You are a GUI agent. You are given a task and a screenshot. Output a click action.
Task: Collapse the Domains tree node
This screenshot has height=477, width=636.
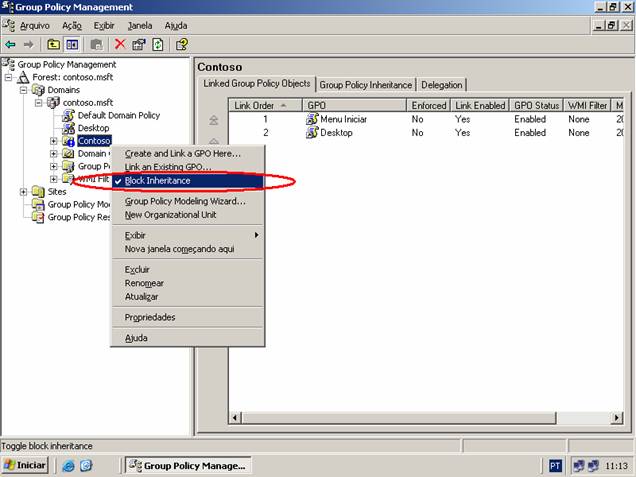(x=24, y=90)
